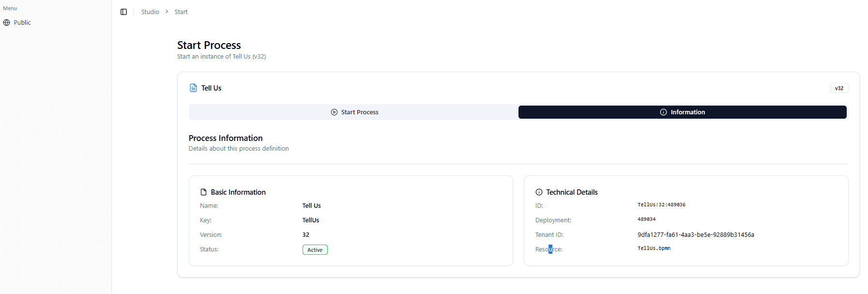Click the play icon on Start Process
Viewport: 868px width, 294px height.
[x=334, y=112]
